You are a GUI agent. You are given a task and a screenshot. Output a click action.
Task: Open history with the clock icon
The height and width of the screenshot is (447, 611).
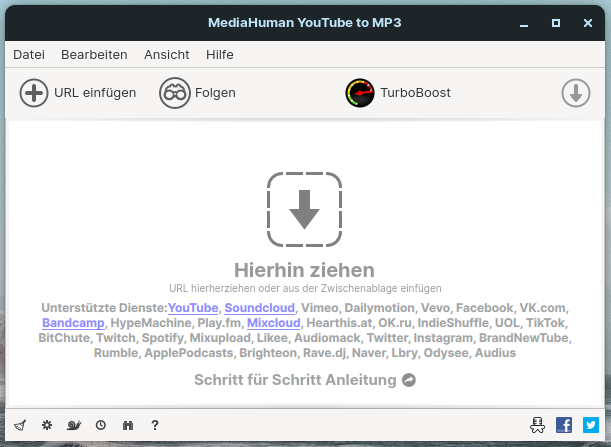(x=101, y=425)
